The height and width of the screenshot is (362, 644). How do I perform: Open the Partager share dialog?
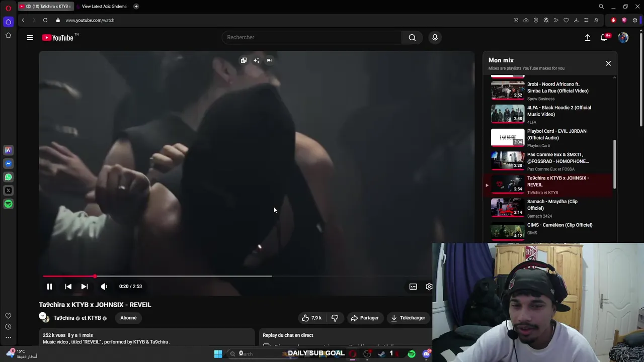click(365, 318)
